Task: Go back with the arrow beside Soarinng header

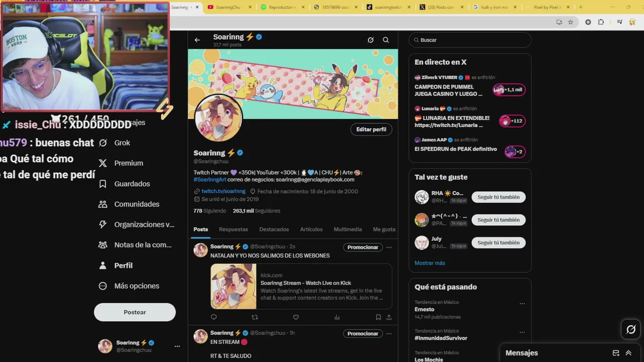Action: click(197, 40)
